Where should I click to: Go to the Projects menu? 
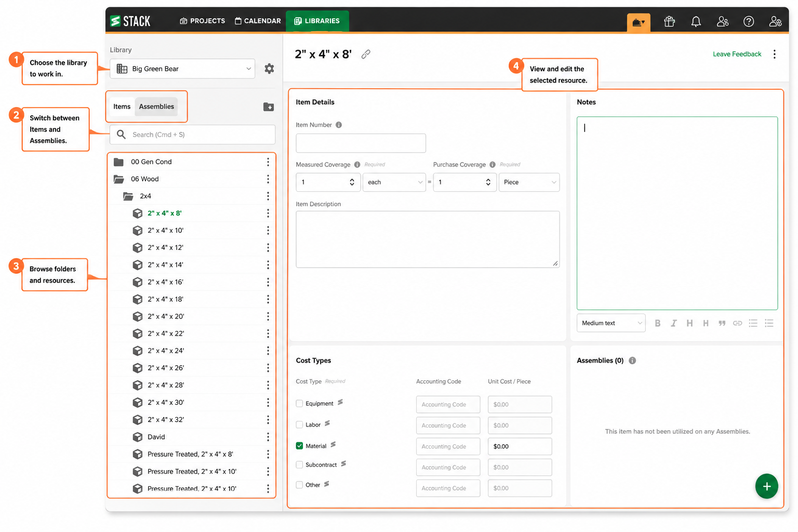(203, 21)
